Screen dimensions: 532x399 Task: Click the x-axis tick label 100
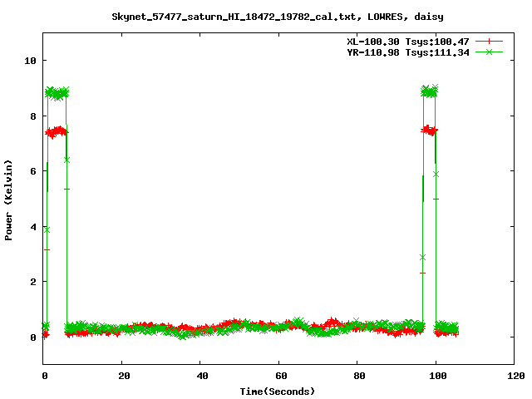coord(438,376)
